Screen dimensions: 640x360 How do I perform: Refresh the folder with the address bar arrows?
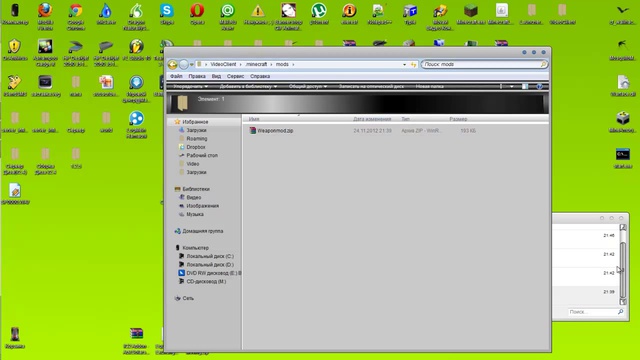click(x=413, y=64)
